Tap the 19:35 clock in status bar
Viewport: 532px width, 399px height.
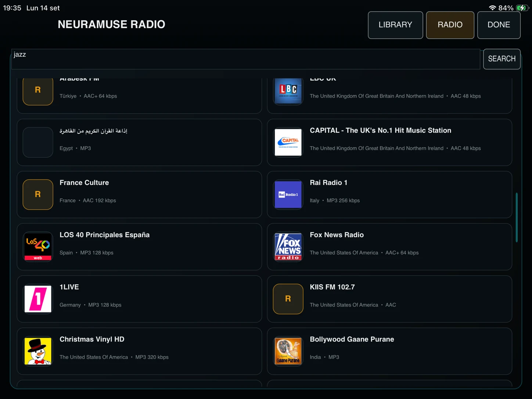(x=12, y=8)
